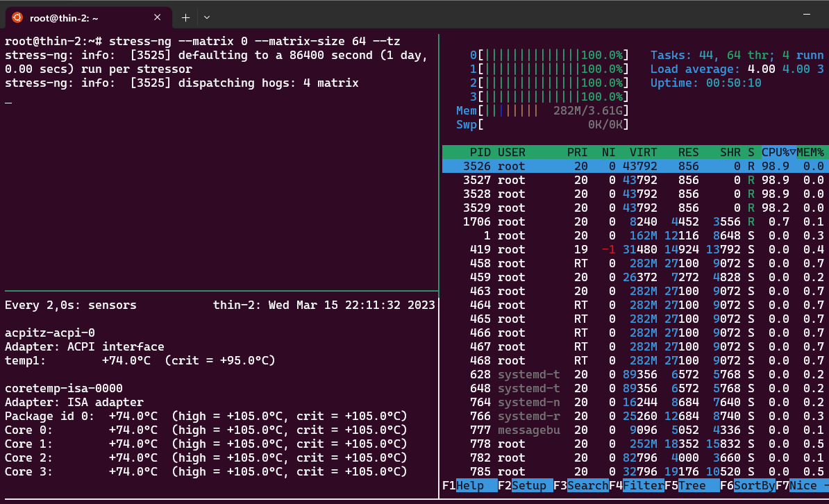Open htop Setup from the F2 bar

pos(525,485)
